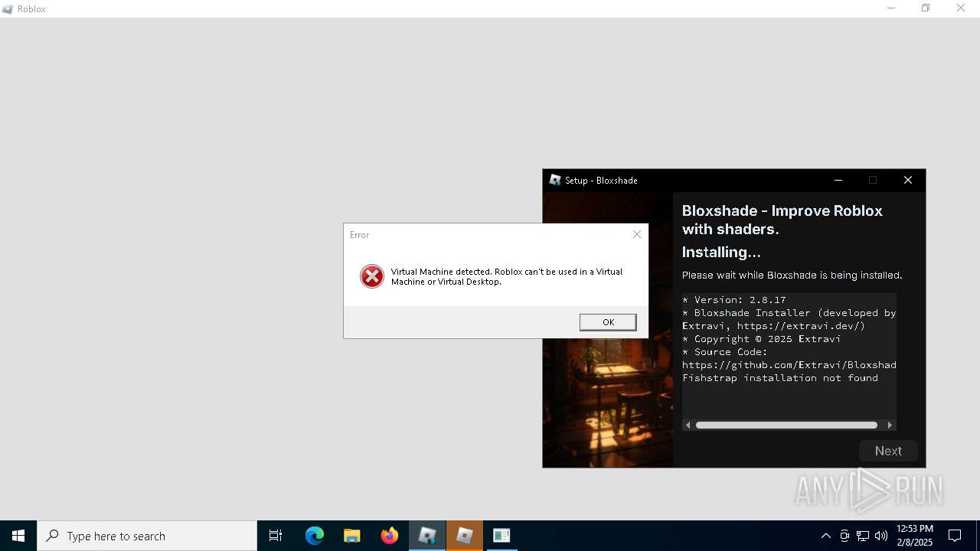Open the Action Center notifications
The height and width of the screenshot is (551, 980).
pyautogui.click(x=955, y=536)
